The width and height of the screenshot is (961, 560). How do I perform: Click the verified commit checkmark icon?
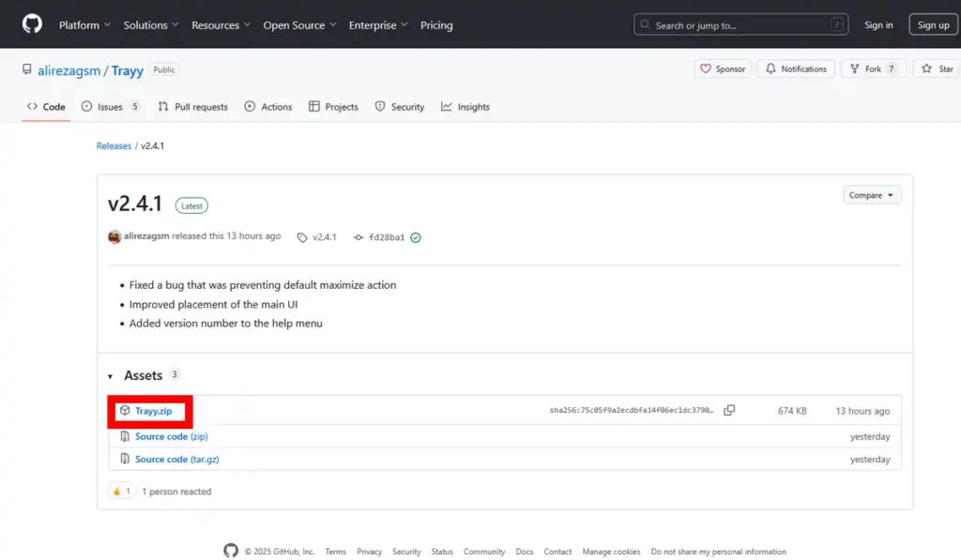pyautogui.click(x=416, y=237)
